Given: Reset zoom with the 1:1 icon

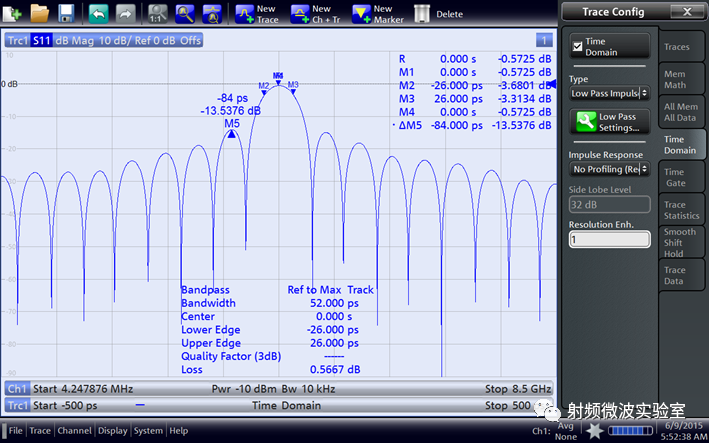Looking at the screenshot, I should point(158,14).
